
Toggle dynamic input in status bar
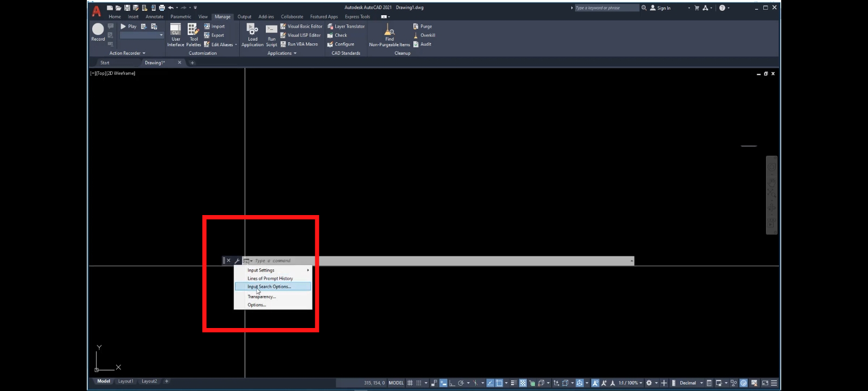[x=443, y=383]
